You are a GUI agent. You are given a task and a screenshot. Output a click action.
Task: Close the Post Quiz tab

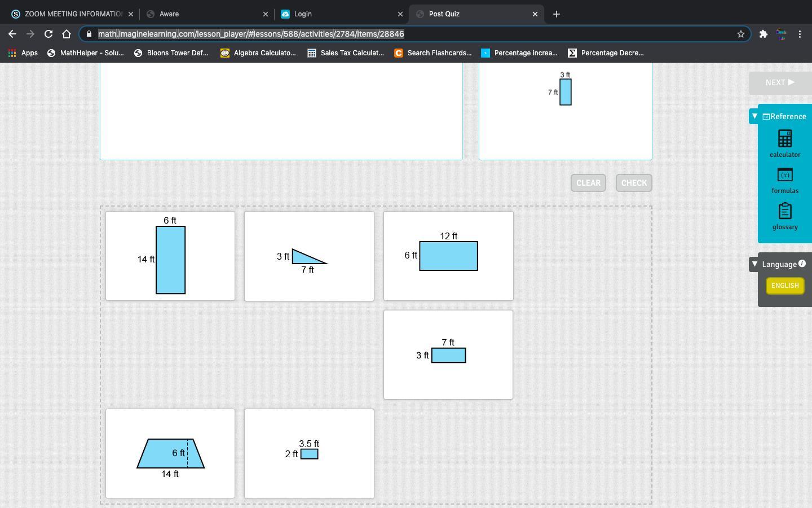[x=535, y=14]
